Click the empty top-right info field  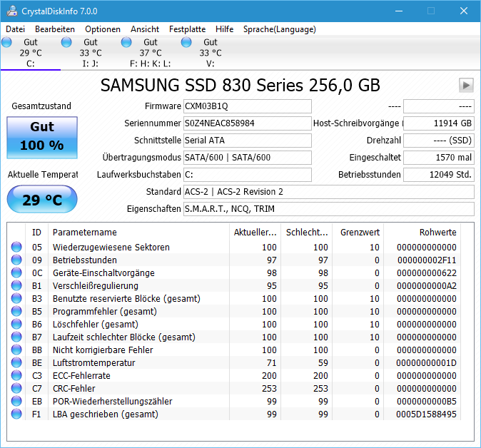(x=439, y=106)
